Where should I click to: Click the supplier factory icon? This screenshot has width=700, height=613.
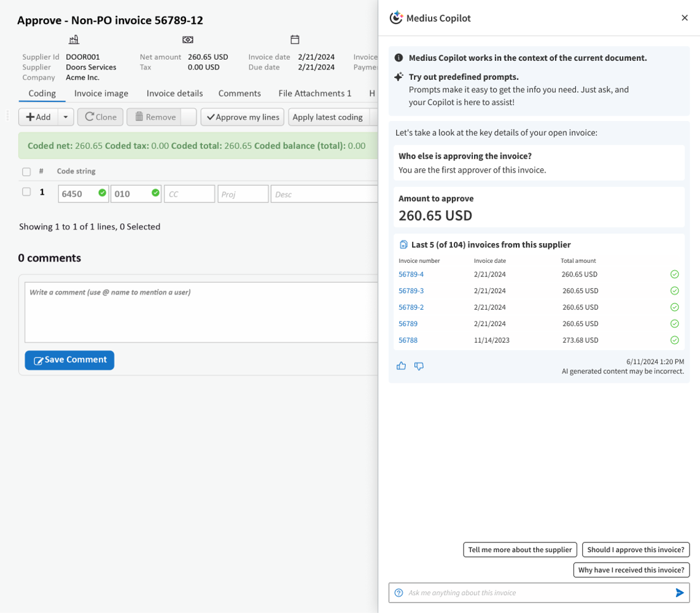point(74,40)
